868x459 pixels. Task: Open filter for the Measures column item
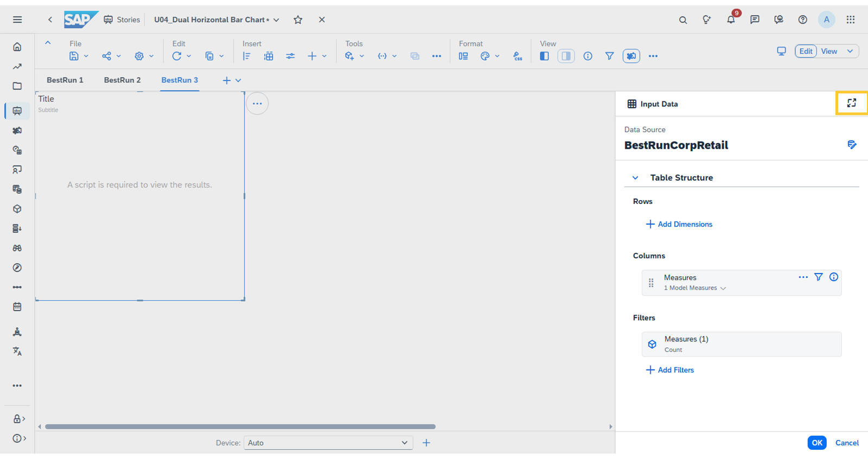click(818, 277)
